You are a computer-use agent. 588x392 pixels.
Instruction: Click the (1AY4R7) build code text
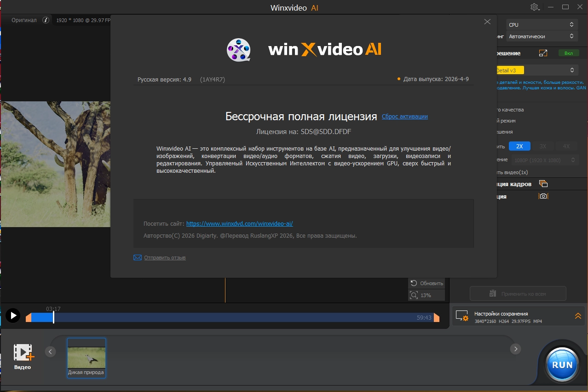tap(213, 80)
